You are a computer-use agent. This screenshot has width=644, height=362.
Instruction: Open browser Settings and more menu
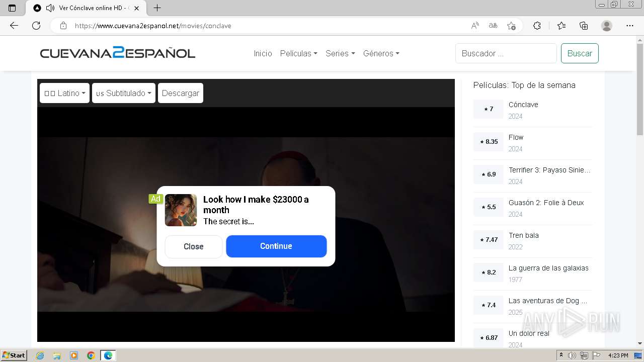(x=630, y=26)
